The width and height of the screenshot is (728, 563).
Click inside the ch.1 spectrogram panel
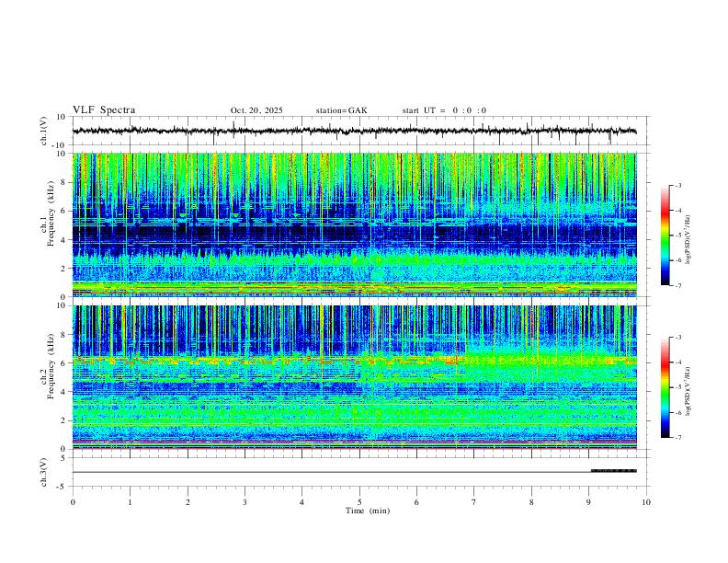354,224
